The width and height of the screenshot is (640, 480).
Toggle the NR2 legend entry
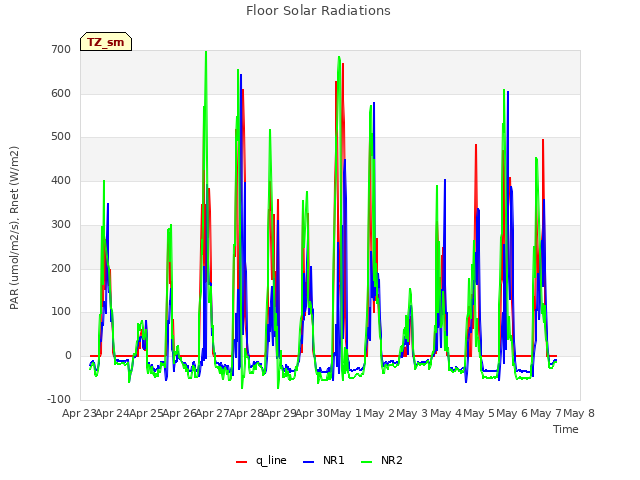[382, 460]
